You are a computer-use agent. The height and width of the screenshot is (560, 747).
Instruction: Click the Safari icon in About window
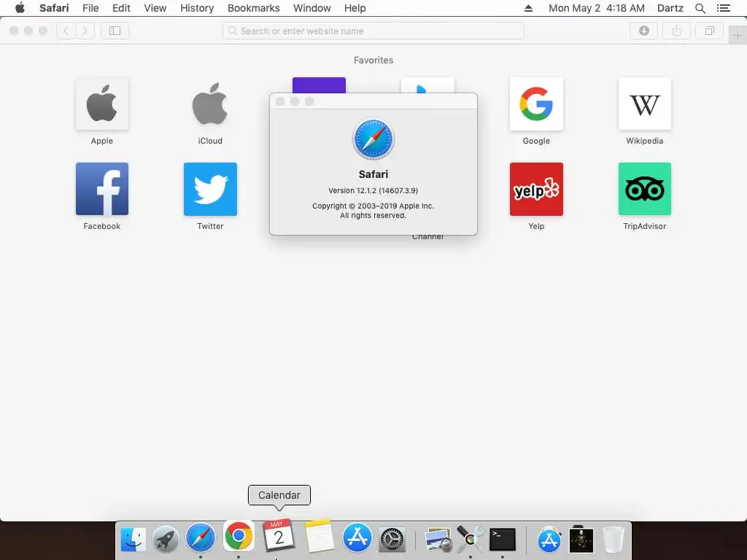(x=373, y=139)
